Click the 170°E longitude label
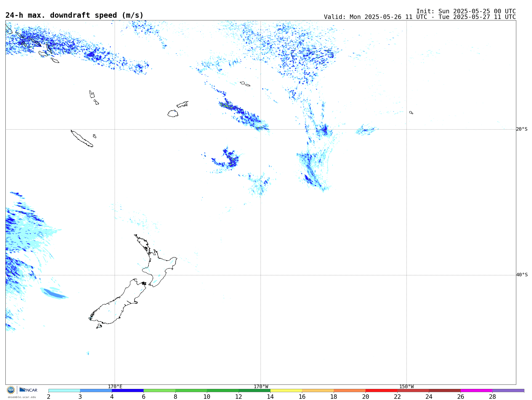 [x=115, y=386]
